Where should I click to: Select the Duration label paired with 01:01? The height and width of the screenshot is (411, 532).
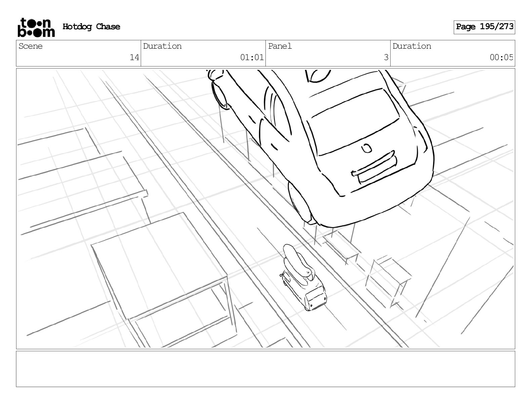(x=163, y=46)
